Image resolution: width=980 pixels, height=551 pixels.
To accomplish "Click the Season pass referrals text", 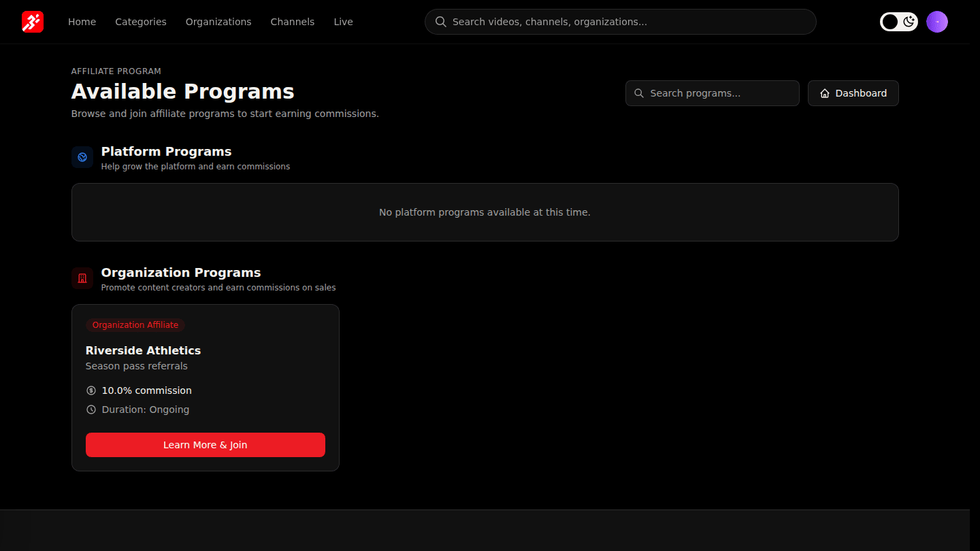I will 137,366.
